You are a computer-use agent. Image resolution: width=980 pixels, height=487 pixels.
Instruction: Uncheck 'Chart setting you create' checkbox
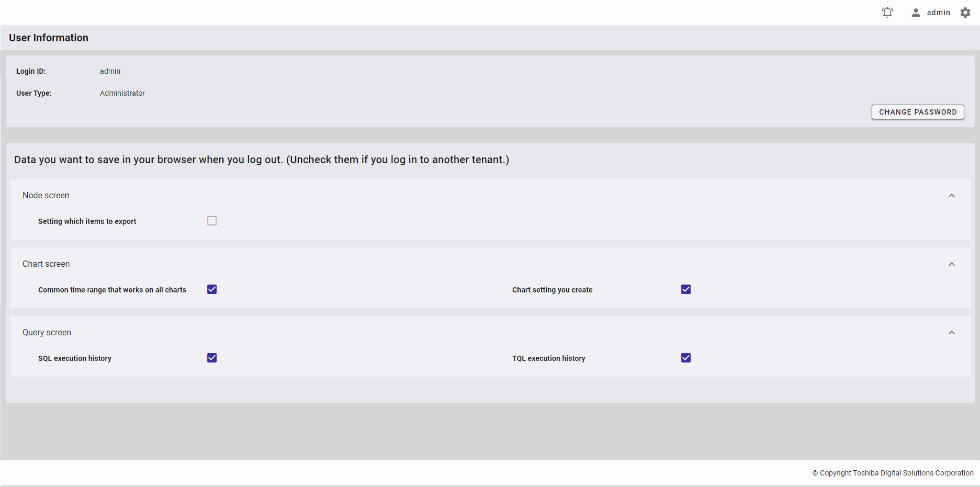(686, 289)
